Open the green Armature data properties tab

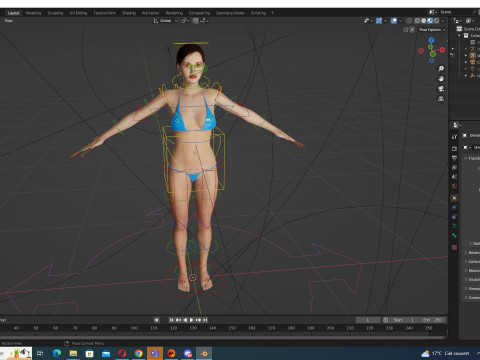click(454, 226)
